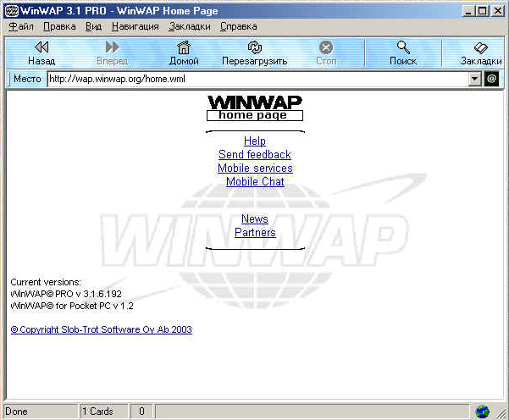This screenshot has width=509, height=420.
Task: Click the 'Done' status text
Action: coord(16,412)
